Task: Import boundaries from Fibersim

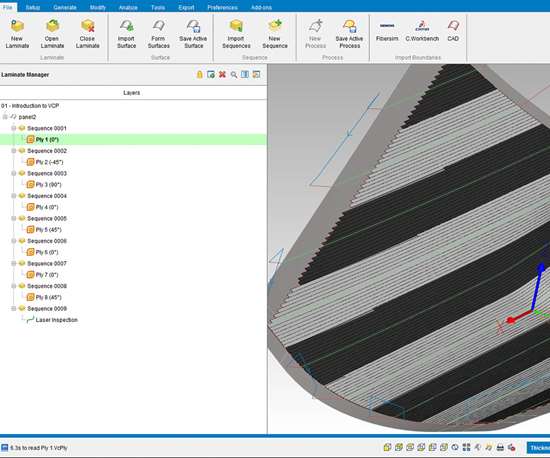Action: pyautogui.click(x=387, y=31)
